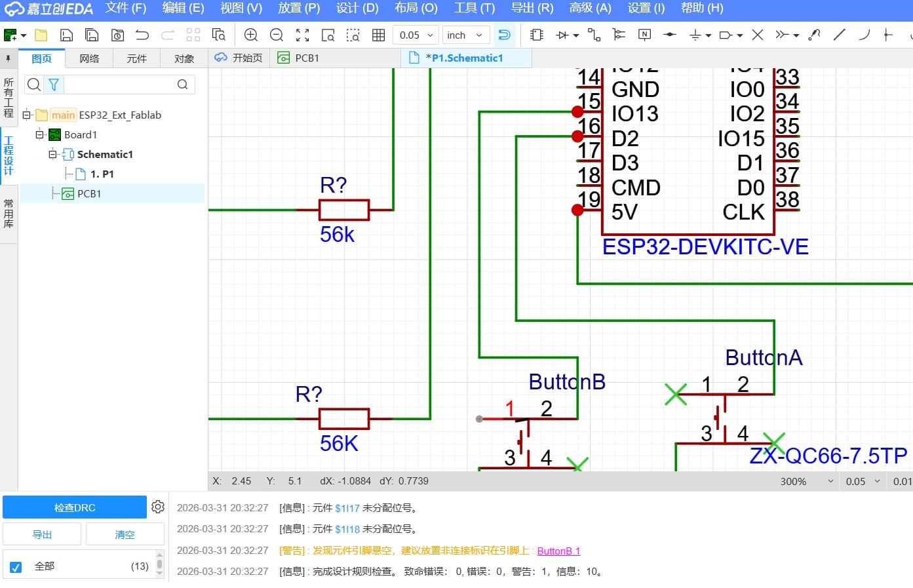Open the 高级 (A) menu
The width and height of the screenshot is (913, 588).
pyautogui.click(x=590, y=8)
